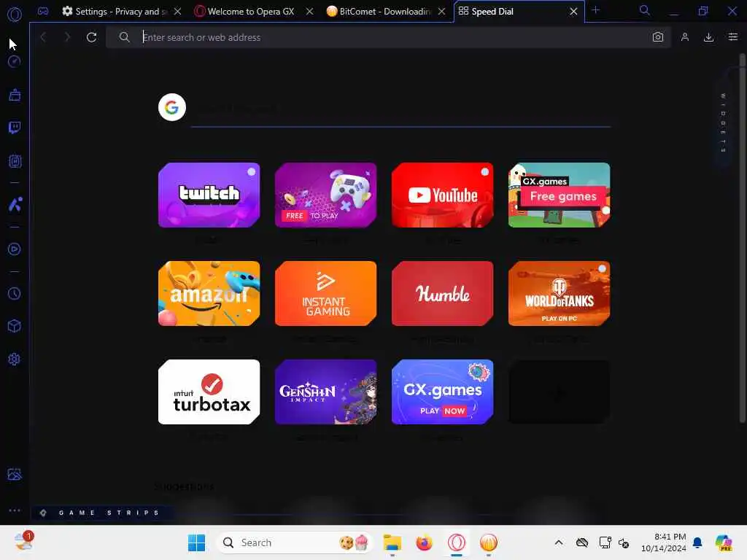
Task: Open GX Control speedometer icon in sidebar
Action: (x=15, y=61)
